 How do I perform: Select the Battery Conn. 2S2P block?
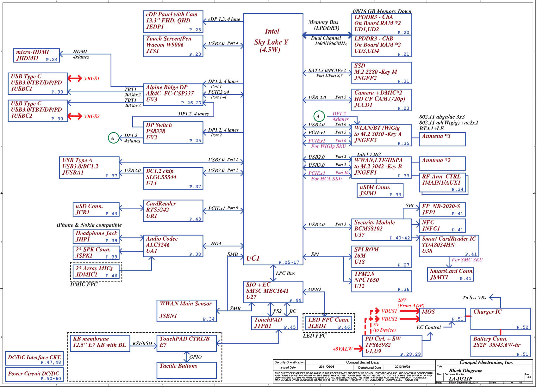[x=500, y=346]
